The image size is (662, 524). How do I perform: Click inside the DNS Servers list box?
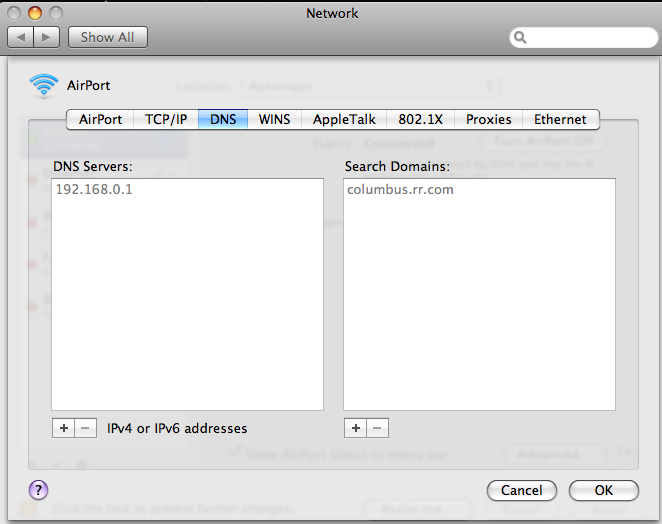[187, 294]
